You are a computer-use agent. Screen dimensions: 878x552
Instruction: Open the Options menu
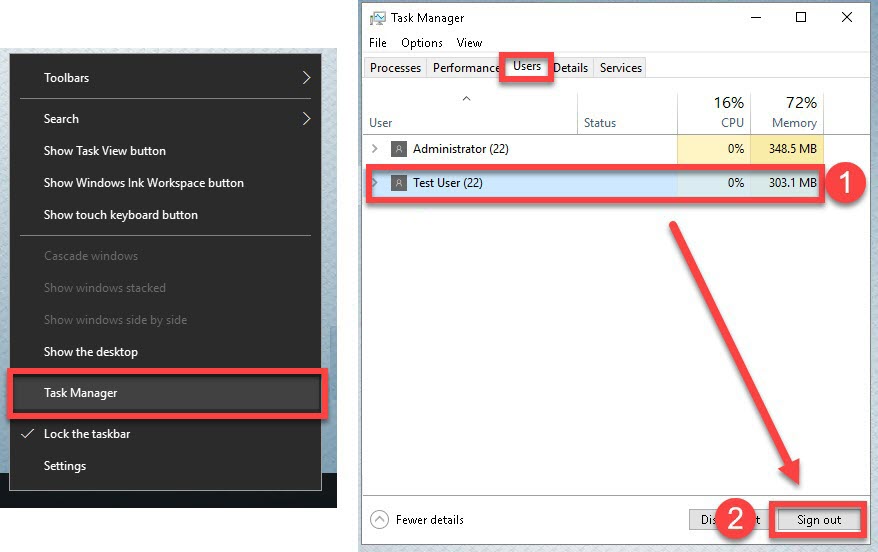coord(422,43)
